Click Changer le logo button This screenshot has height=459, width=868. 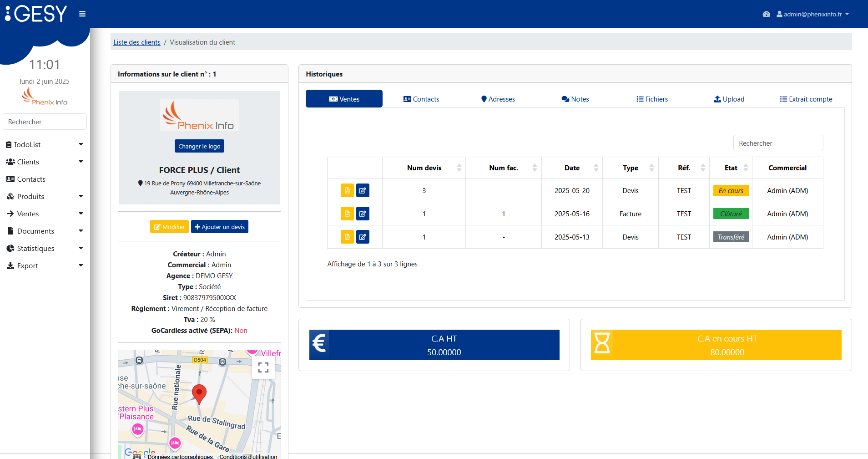[199, 146]
